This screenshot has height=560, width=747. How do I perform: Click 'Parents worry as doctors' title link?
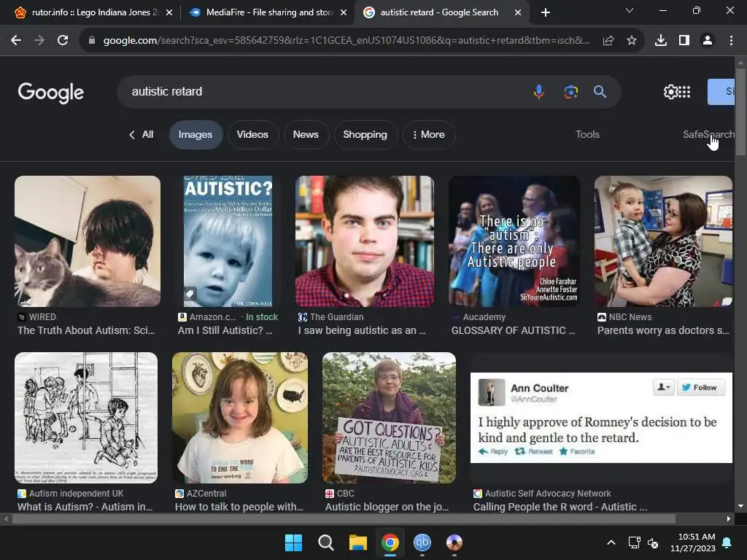[663, 330]
